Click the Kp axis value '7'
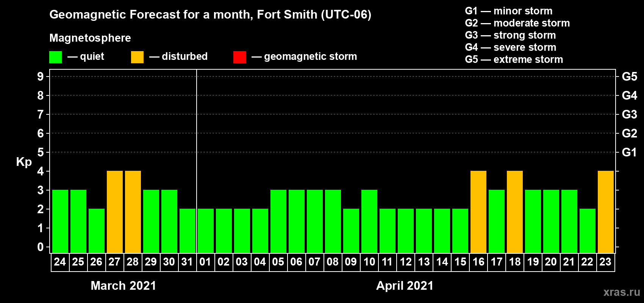Image resolution: width=644 pixels, height=303 pixels. click(x=41, y=114)
